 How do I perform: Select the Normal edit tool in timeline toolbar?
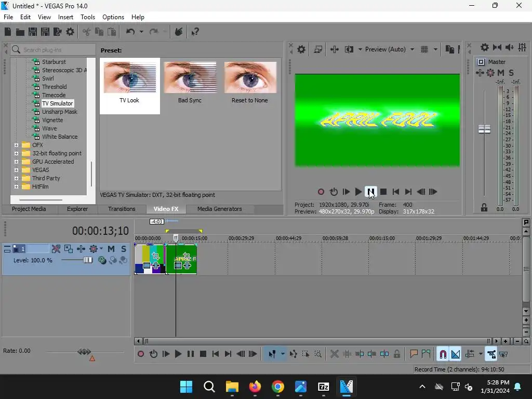pos(272,354)
